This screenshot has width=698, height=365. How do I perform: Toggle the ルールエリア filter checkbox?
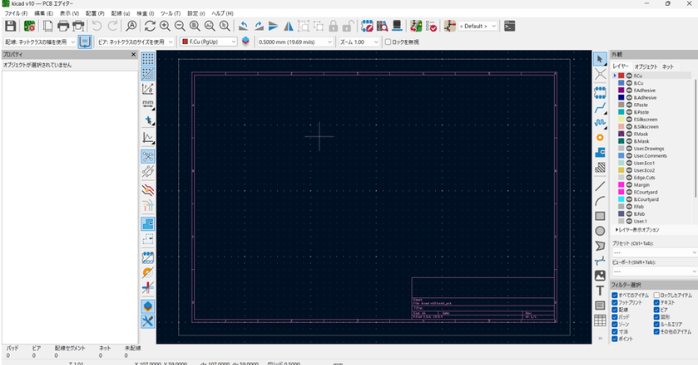(657, 324)
